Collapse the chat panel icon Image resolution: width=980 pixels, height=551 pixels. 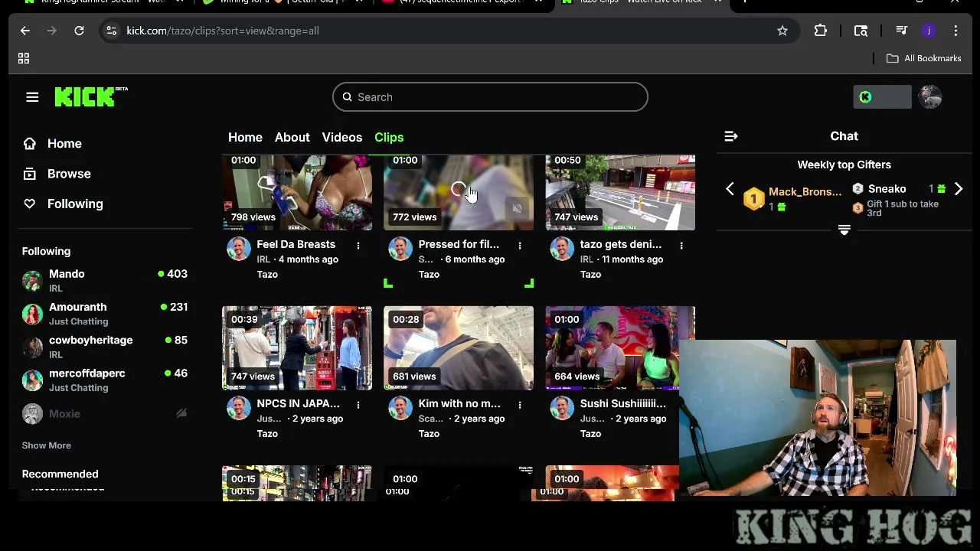[731, 136]
